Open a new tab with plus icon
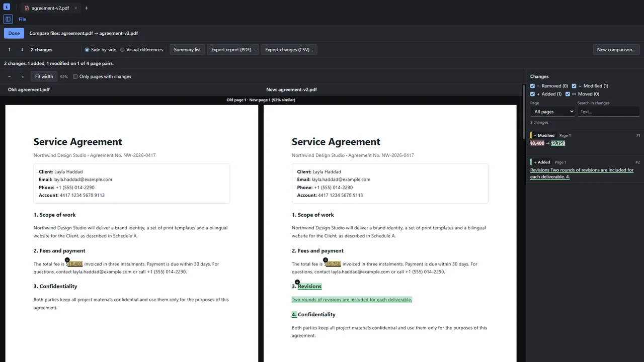Viewport: 644px width, 362px height. pos(86,8)
